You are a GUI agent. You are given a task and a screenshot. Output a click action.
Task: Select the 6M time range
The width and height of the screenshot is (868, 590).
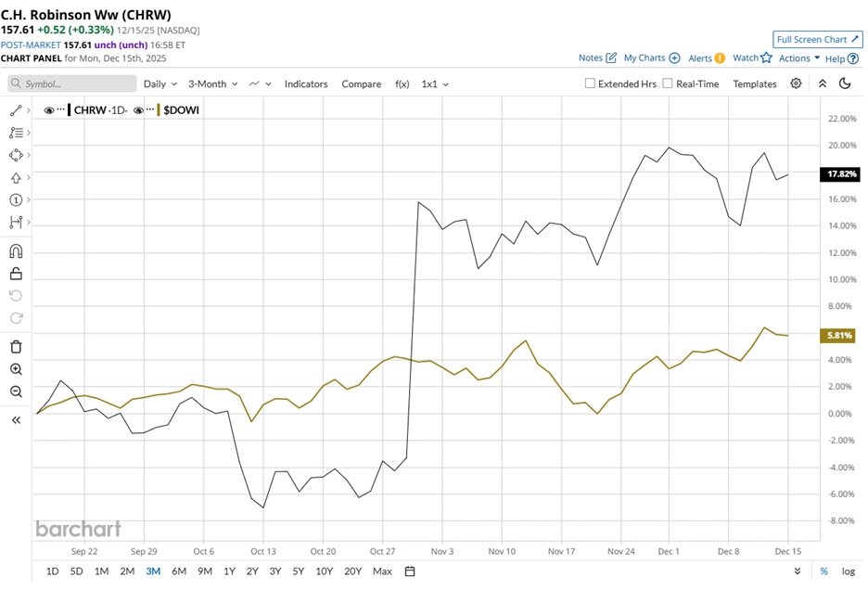tap(179, 571)
